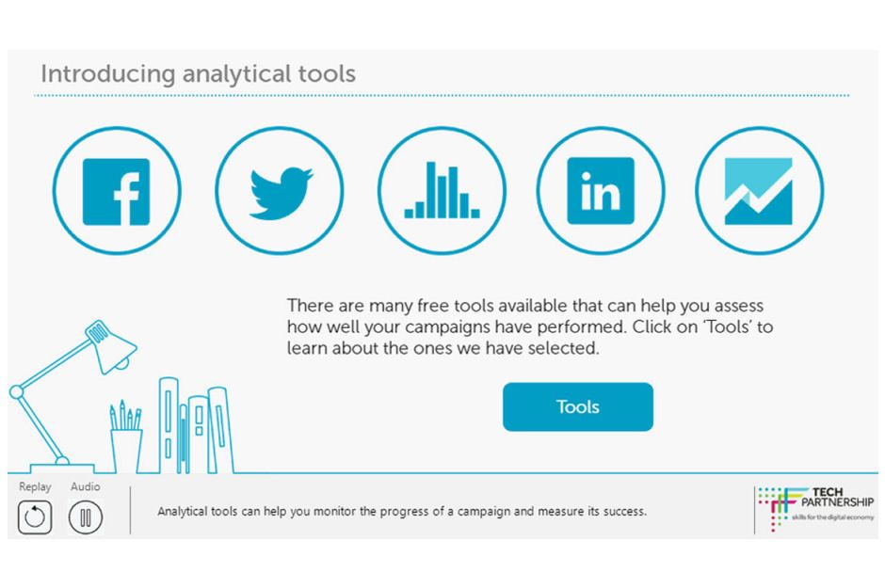Select the Twitter bird icon
The height and width of the screenshot is (588, 885).
coord(280,191)
